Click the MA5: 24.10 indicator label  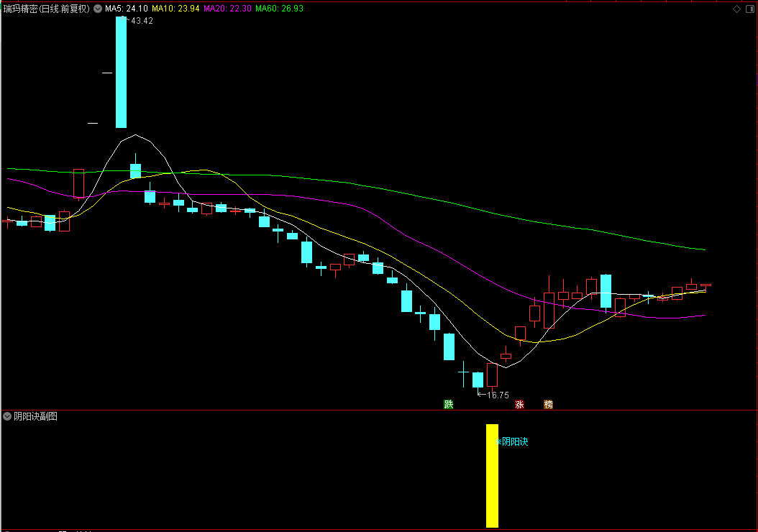tap(127, 9)
